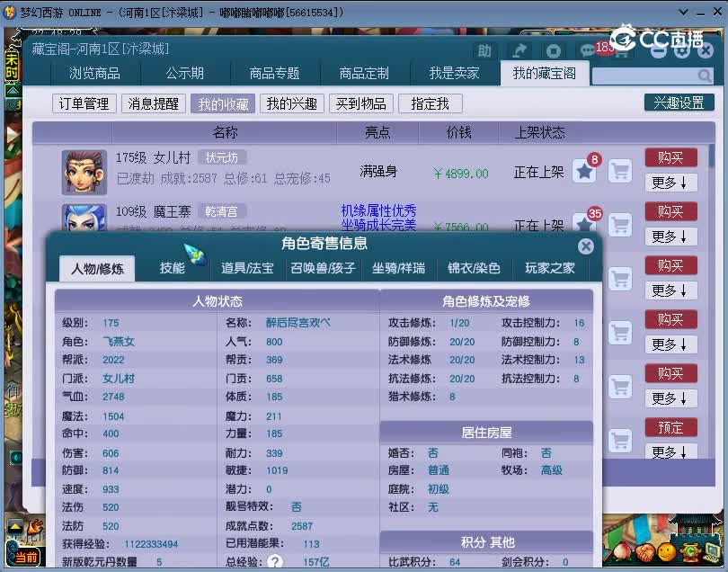
Task: Click the search magnifier icon
Action: 705,76
